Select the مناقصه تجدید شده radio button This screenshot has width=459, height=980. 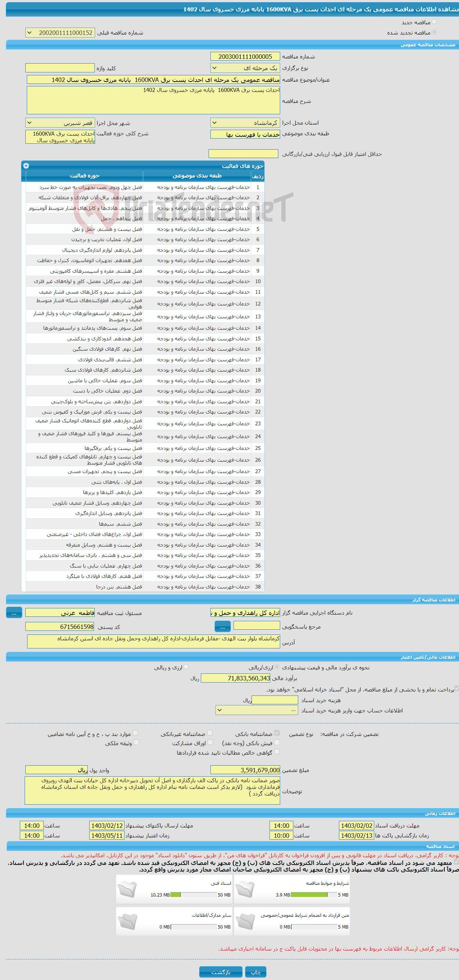coord(434,32)
